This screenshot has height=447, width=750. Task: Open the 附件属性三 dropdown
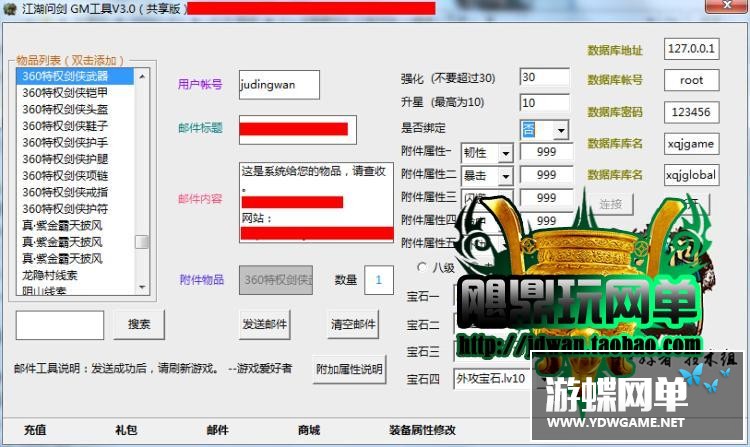[x=487, y=198]
